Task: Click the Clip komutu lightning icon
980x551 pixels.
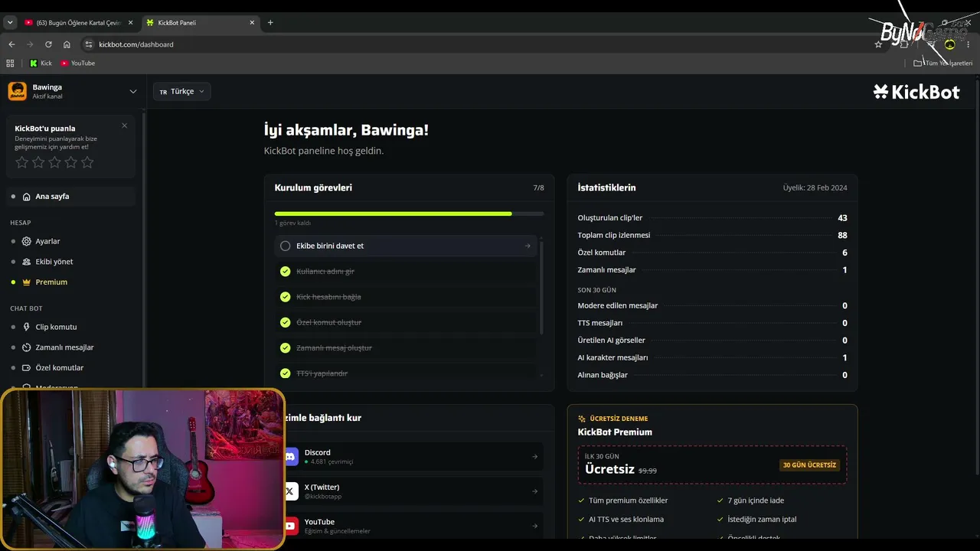Action: [27, 327]
